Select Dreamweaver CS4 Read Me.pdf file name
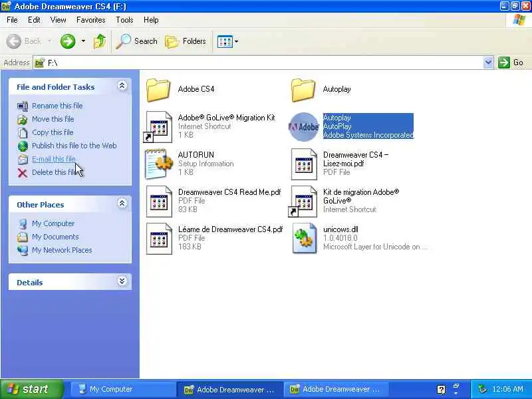 (229, 192)
